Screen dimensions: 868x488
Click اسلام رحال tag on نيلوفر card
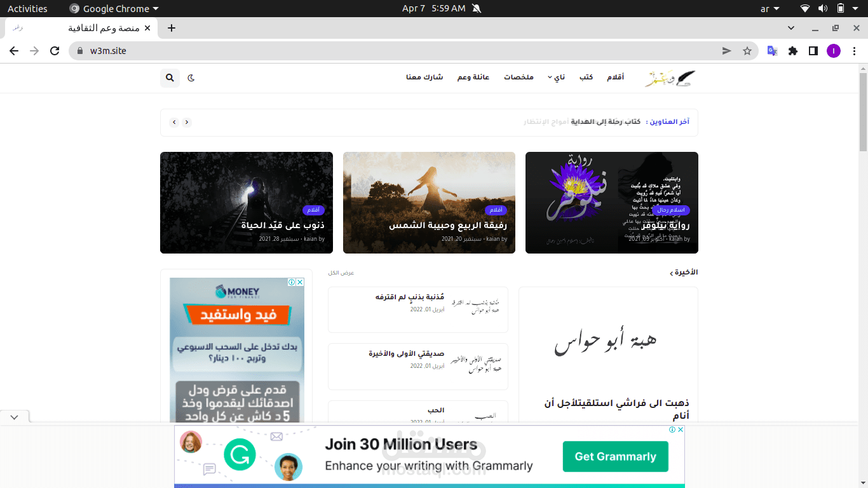point(671,210)
